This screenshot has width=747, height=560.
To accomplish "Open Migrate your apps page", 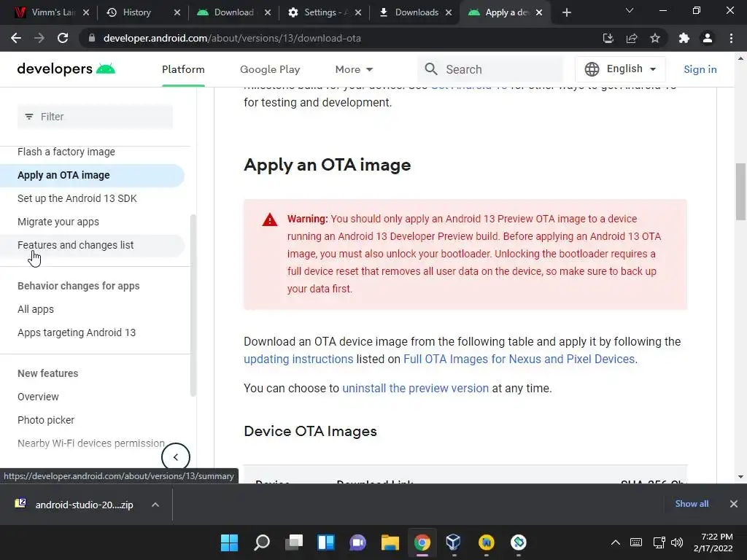I will 58,222.
